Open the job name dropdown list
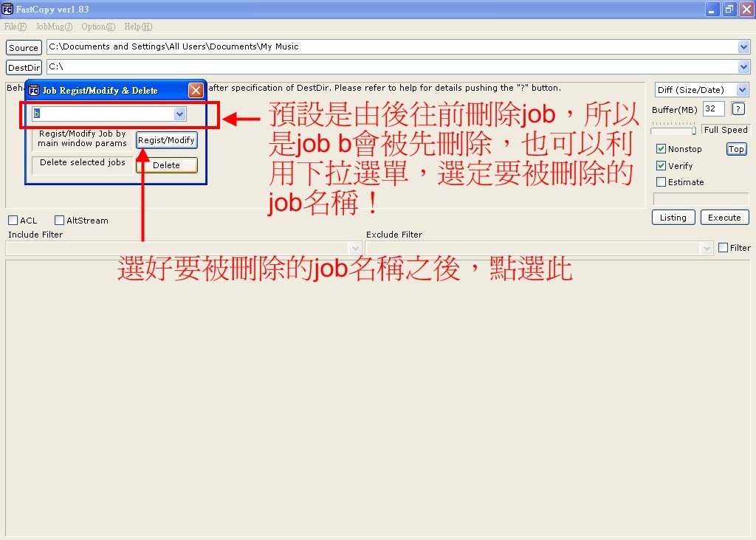This screenshot has width=756, height=540. click(x=180, y=114)
